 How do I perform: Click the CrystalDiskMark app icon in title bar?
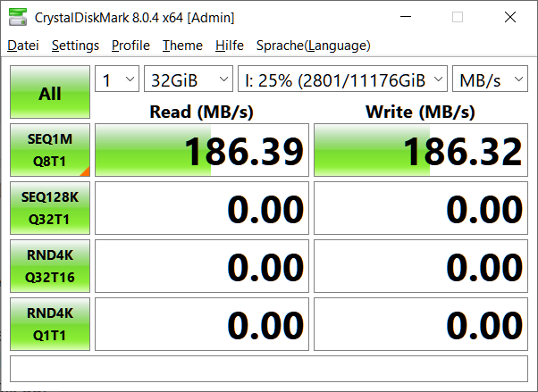tap(18, 17)
